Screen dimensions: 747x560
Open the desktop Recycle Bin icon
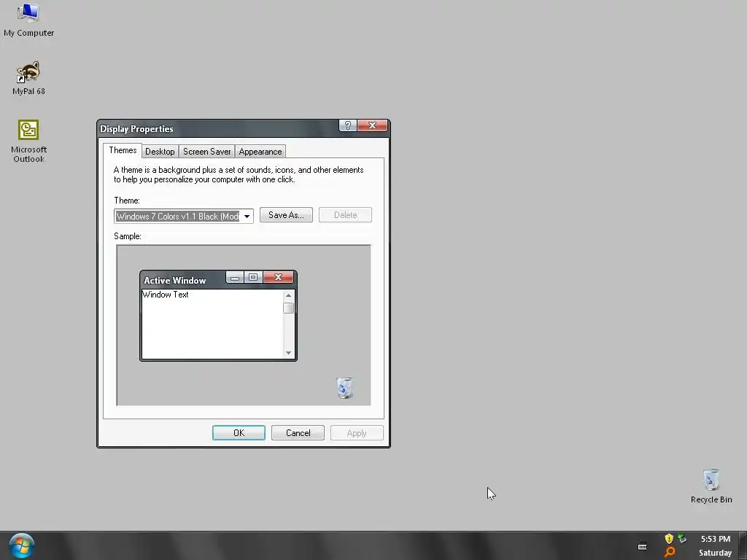click(711, 486)
